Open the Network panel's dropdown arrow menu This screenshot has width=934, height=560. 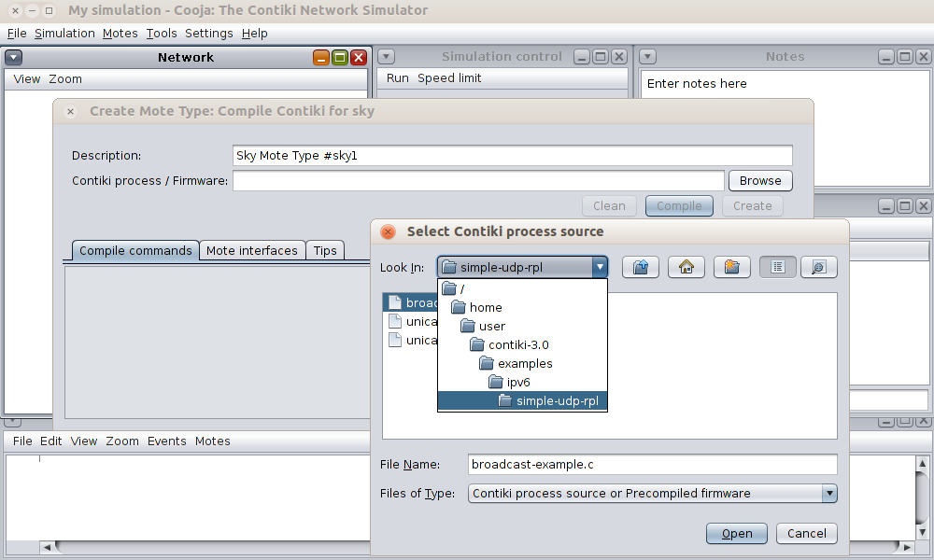(14, 57)
